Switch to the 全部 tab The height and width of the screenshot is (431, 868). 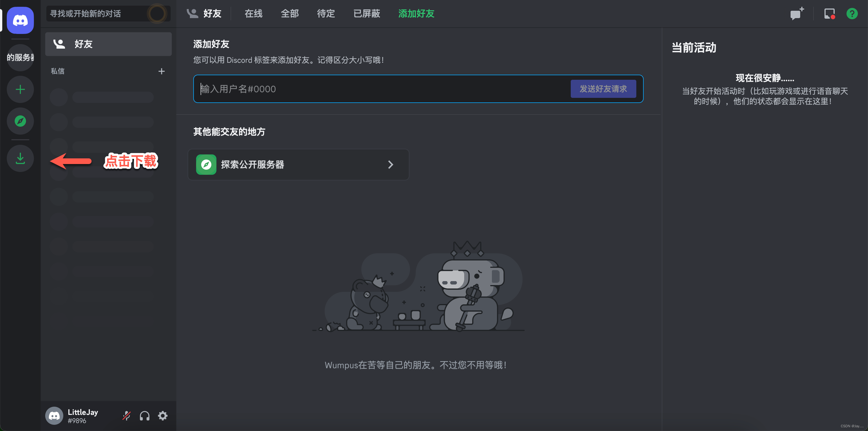pos(290,14)
